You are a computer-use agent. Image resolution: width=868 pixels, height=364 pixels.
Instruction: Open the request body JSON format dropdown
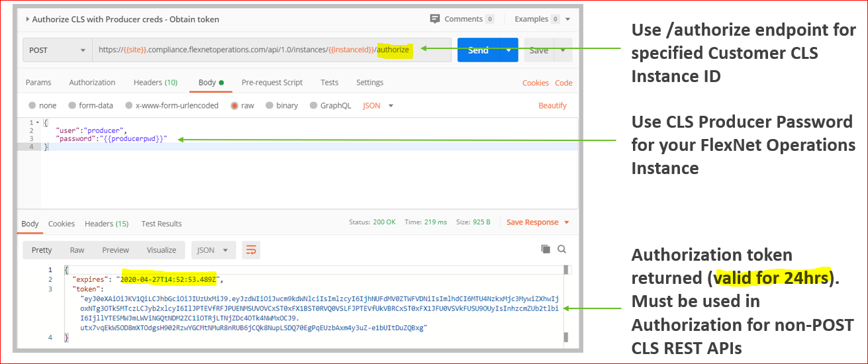tap(378, 106)
